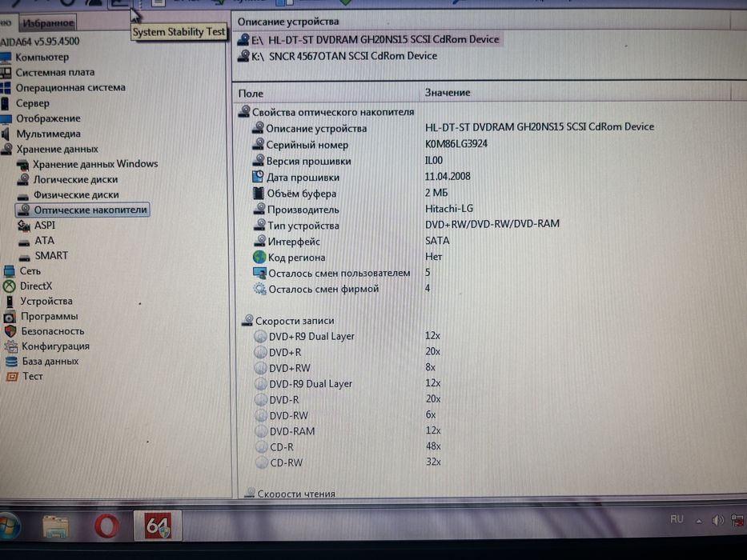
Task: Click the Дата прошивки calendar icon
Action: pyautogui.click(x=258, y=177)
